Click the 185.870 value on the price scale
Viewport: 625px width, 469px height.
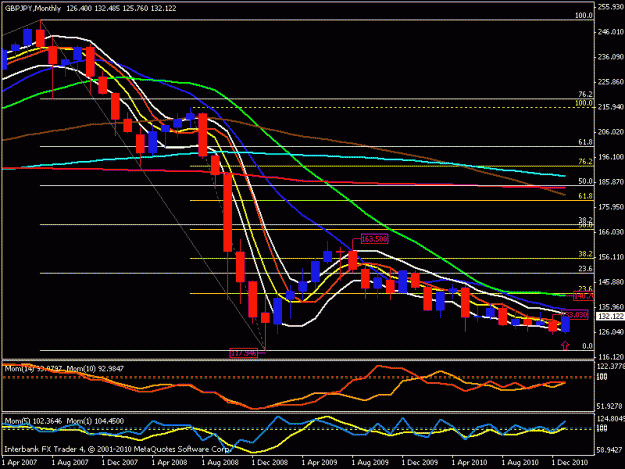(610, 182)
